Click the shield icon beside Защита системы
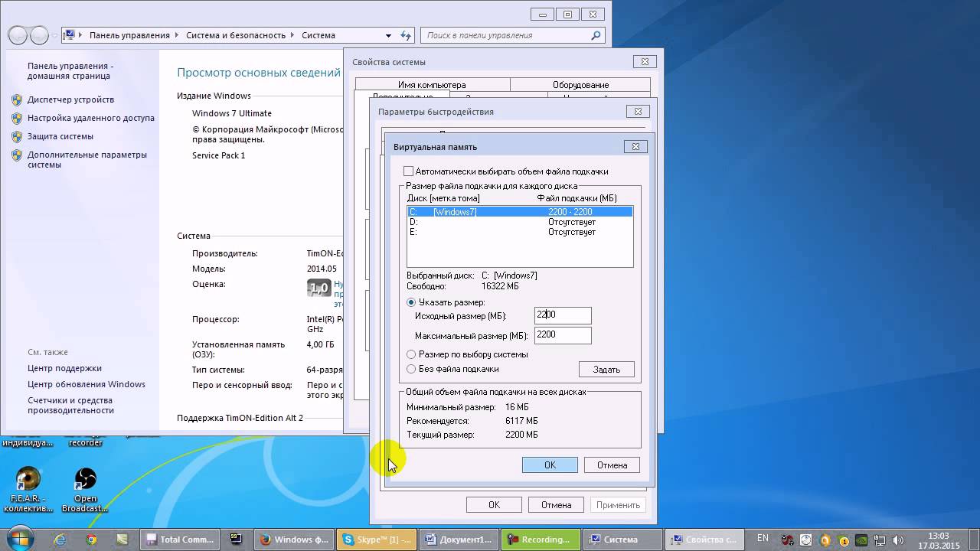The width and height of the screenshot is (980, 551). [17, 136]
